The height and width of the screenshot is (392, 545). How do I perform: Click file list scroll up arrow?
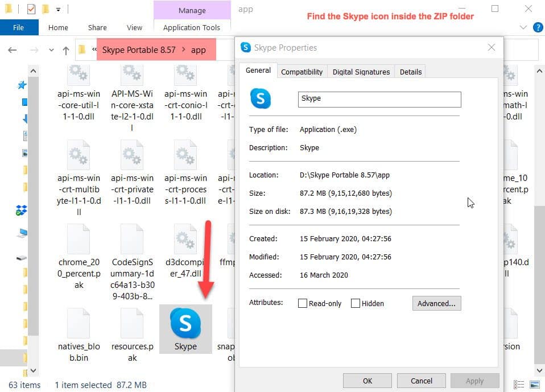[539, 71]
